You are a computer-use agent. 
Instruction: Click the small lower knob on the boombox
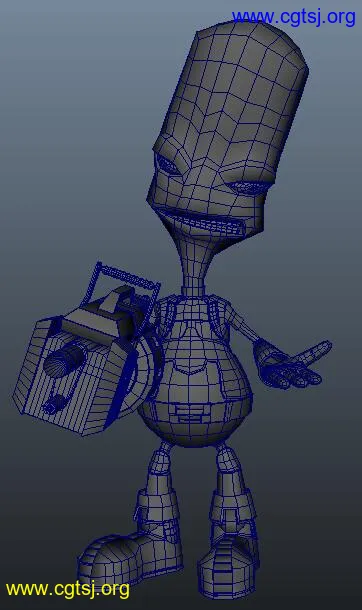click(x=54, y=404)
